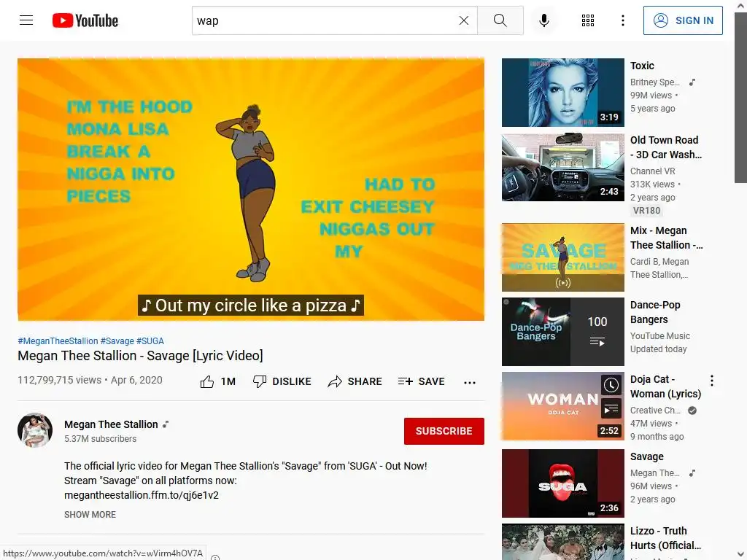Screen dimensions: 747x560
Task: Open Savage SUGA audio thumbnail
Action: [x=563, y=483]
